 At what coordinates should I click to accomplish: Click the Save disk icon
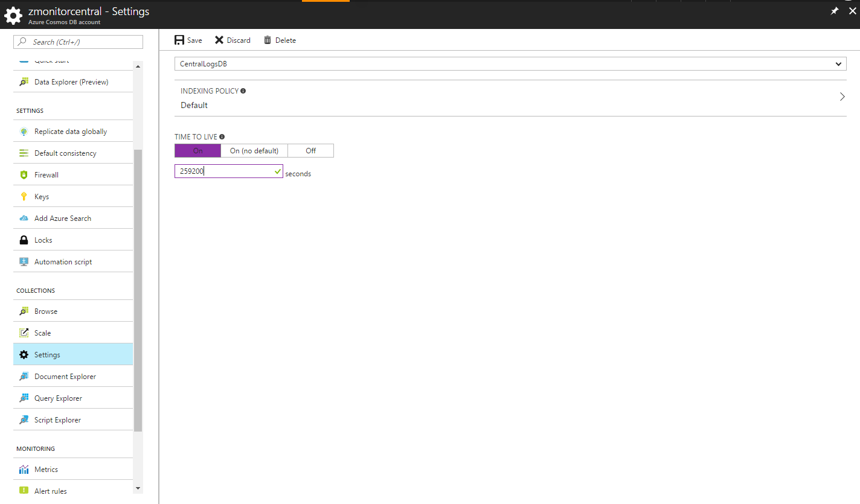click(x=179, y=40)
